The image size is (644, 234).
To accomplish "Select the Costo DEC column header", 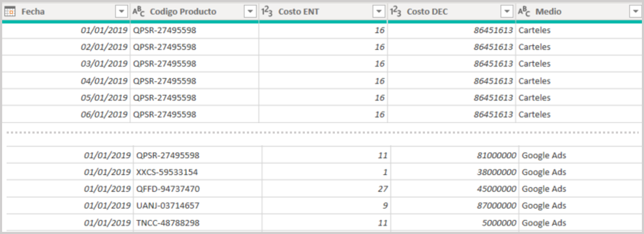I will click(x=427, y=11).
